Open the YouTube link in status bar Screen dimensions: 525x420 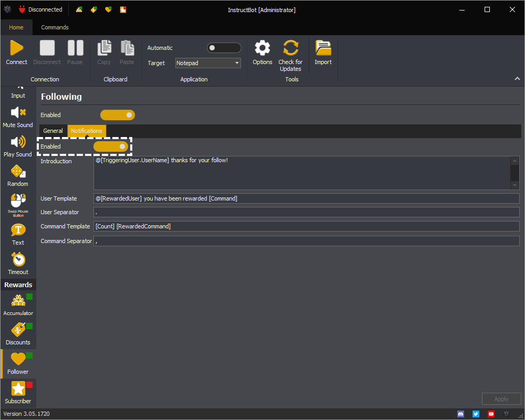(491, 414)
